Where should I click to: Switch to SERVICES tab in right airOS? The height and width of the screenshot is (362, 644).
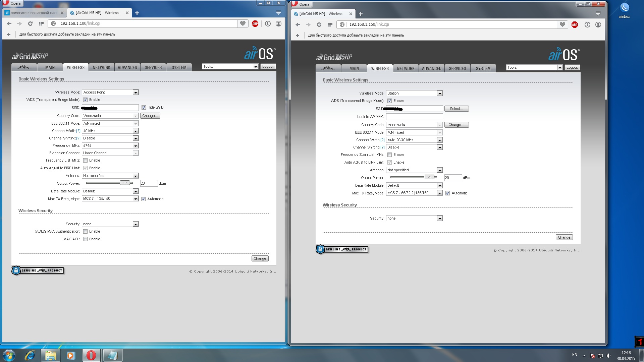[x=458, y=68]
